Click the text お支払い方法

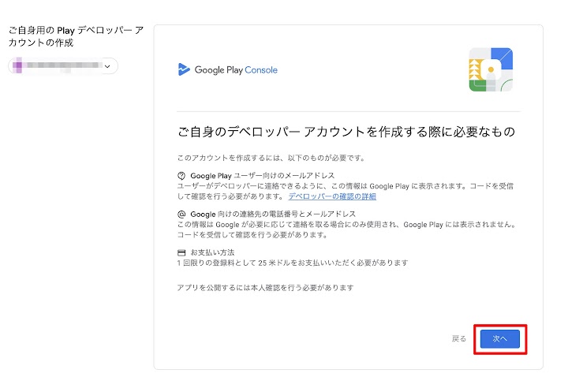[212, 252]
